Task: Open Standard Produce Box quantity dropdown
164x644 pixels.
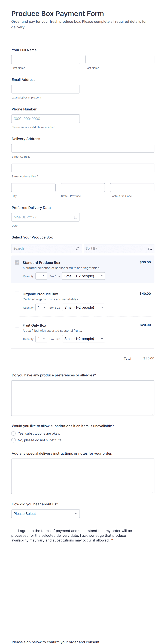Action: point(41,276)
